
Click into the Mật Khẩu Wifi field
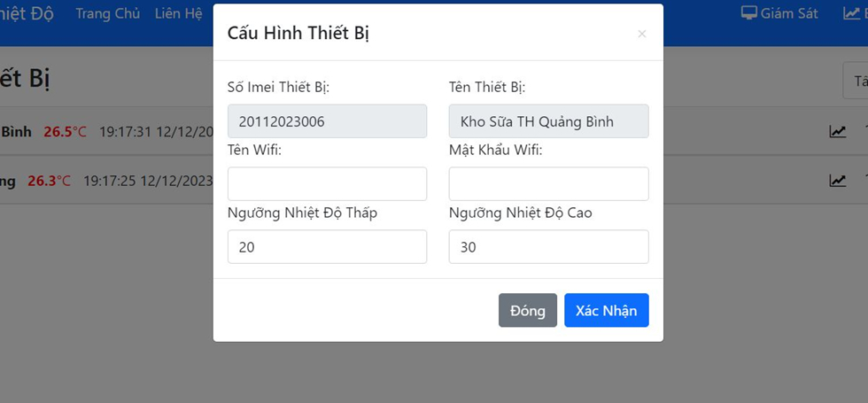[548, 184]
